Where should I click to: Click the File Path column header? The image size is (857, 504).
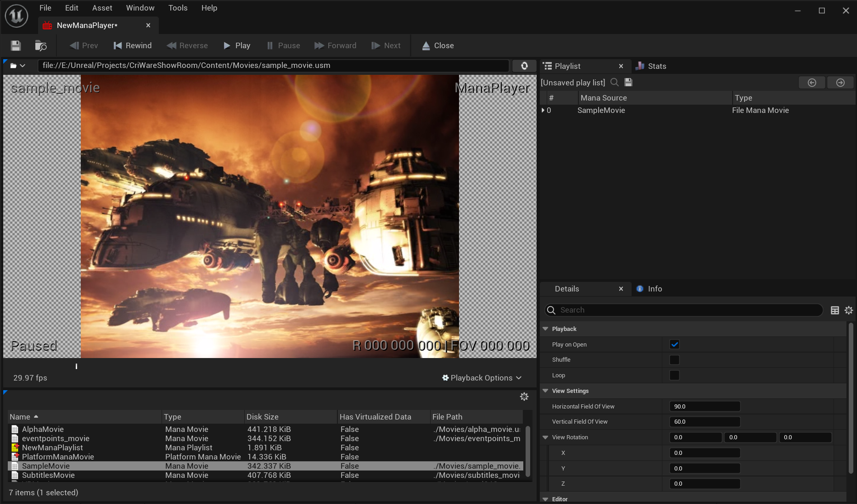pyautogui.click(x=476, y=417)
